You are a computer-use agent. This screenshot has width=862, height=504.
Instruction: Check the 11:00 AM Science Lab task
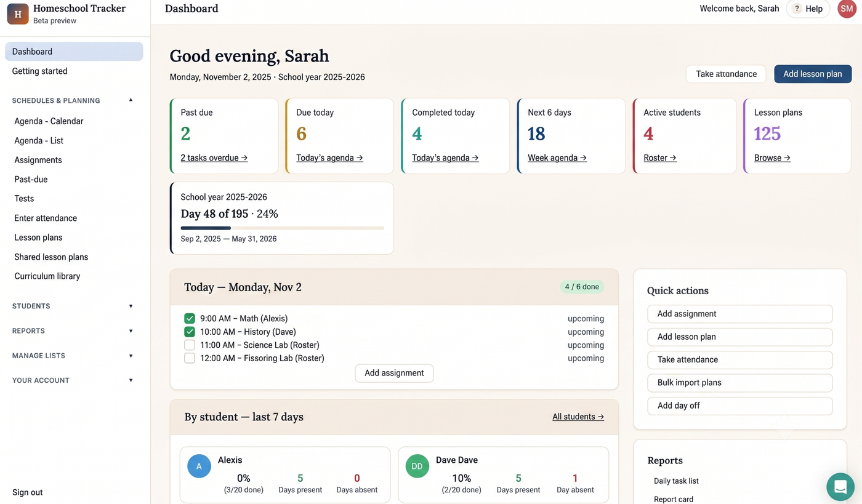coord(190,345)
